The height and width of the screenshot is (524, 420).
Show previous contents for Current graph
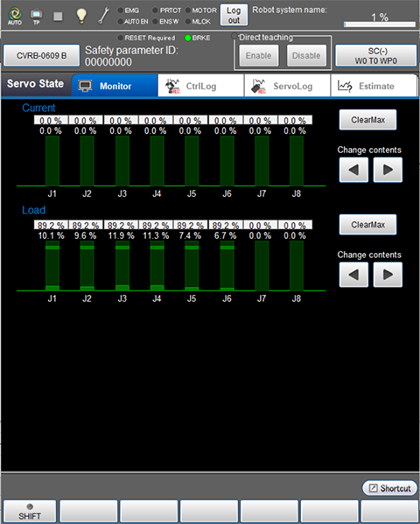pyautogui.click(x=353, y=170)
